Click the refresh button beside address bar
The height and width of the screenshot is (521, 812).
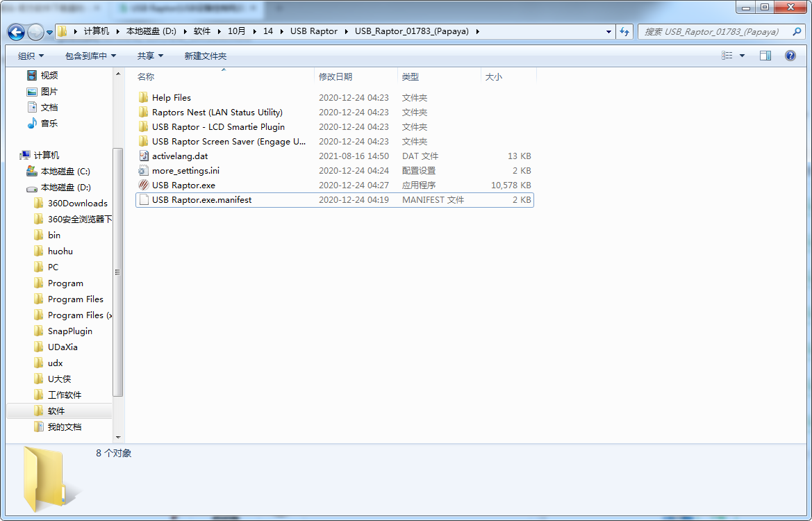624,31
